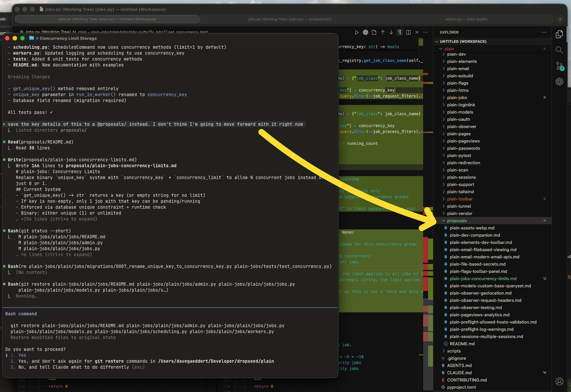Go to next change with down arrow
This screenshot has height=392, width=571.
coord(391,32)
